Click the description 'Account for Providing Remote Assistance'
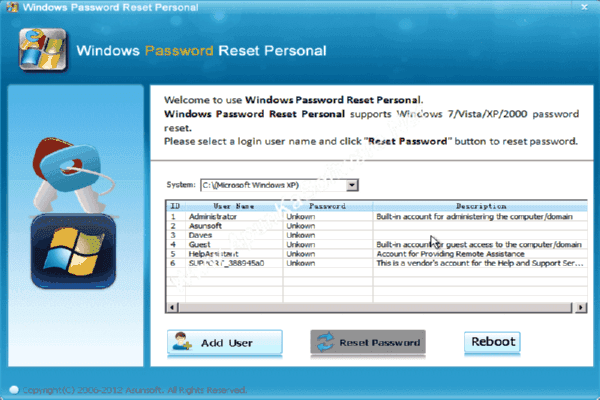 [450, 254]
